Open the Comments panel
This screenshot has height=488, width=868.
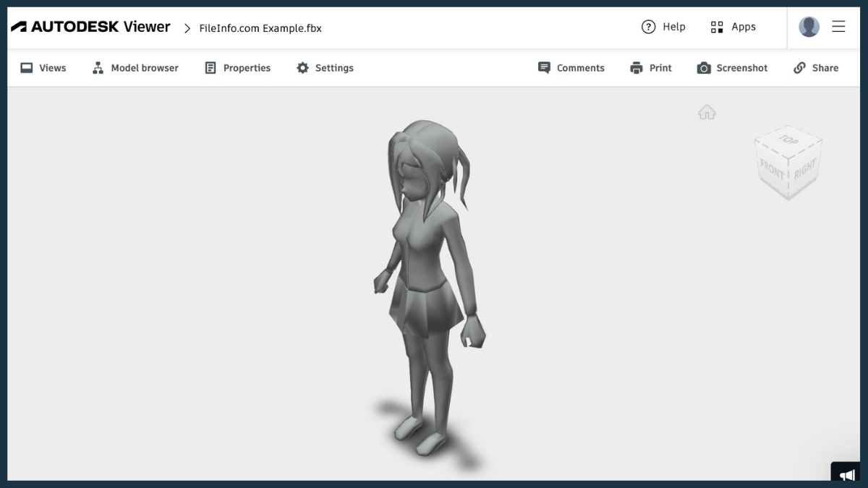571,68
